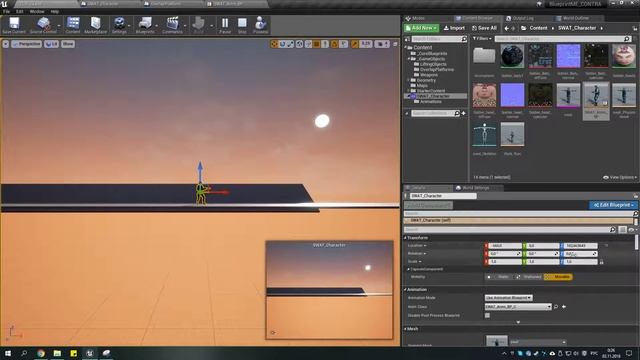The height and width of the screenshot is (360, 640).
Task: Open the Settings toolbar icon
Action: point(119,25)
